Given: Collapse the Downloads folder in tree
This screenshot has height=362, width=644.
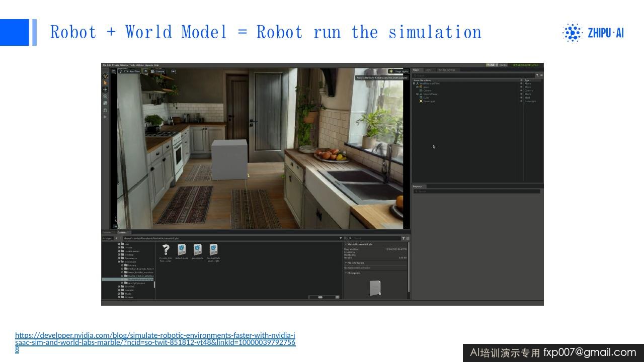Looking at the screenshot, I should coord(119,262).
